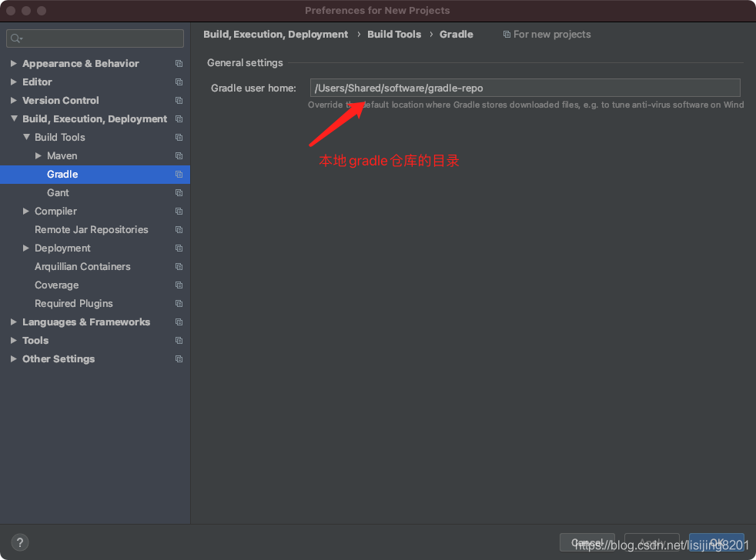Click the project-level icon beside Appearance & Behavior
756x560 pixels.
(179, 64)
